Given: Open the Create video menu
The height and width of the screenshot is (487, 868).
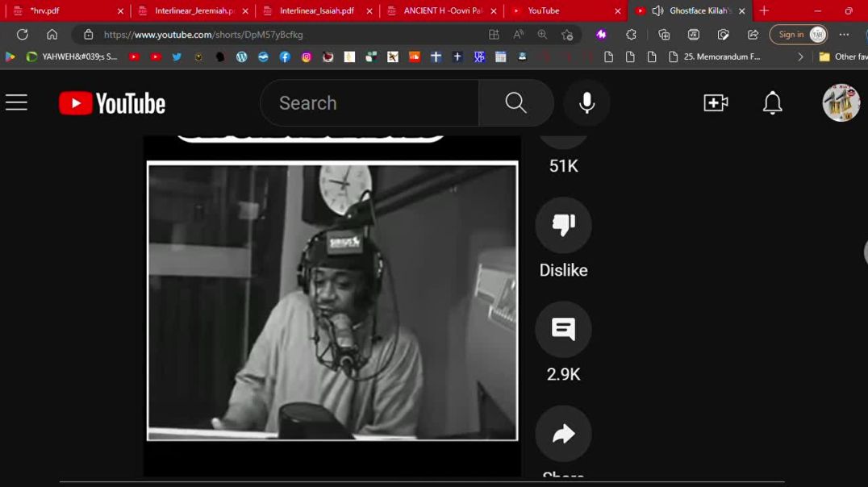Looking at the screenshot, I should [x=716, y=103].
